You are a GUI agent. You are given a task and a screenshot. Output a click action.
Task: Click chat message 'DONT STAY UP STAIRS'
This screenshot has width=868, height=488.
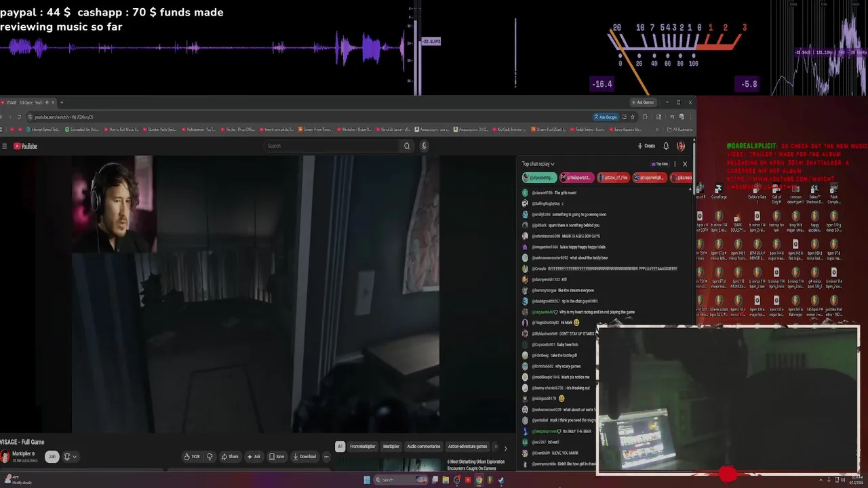[576, 334]
